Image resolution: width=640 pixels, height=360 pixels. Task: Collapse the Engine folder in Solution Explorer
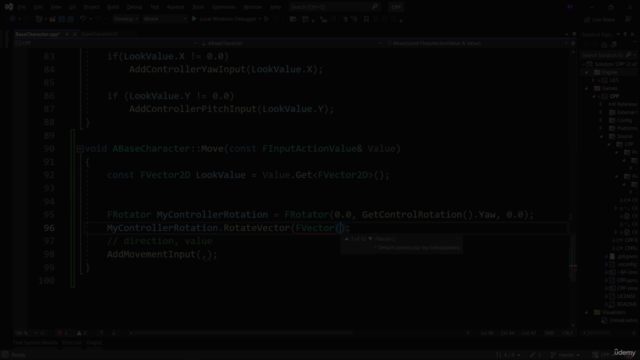click(587, 72)
